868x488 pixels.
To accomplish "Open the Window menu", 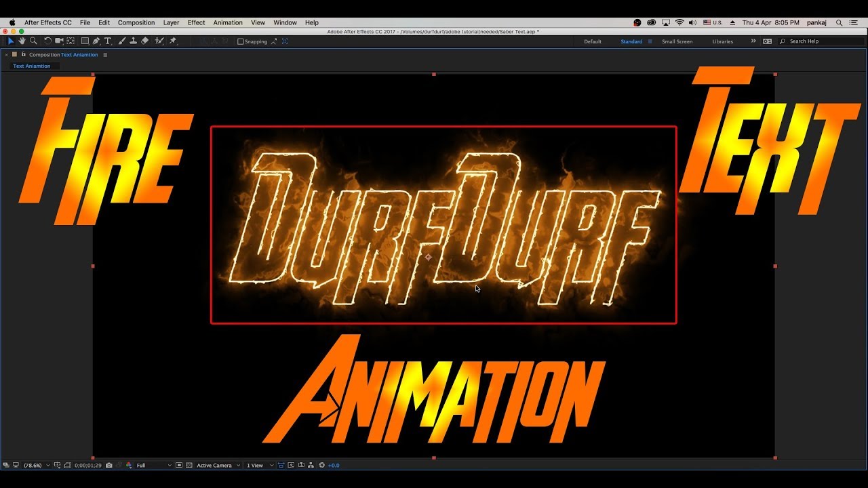I will click(x=285, y=22).
